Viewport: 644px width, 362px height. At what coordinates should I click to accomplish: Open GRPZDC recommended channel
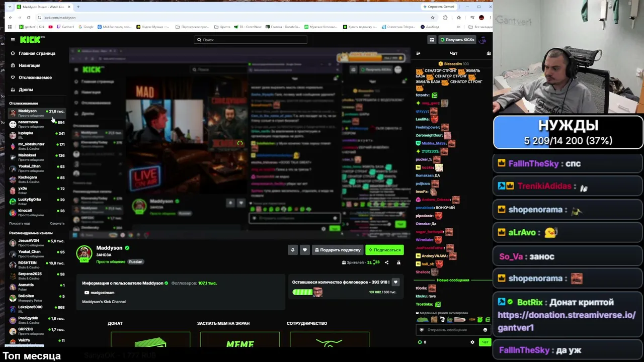click(37, 331)
